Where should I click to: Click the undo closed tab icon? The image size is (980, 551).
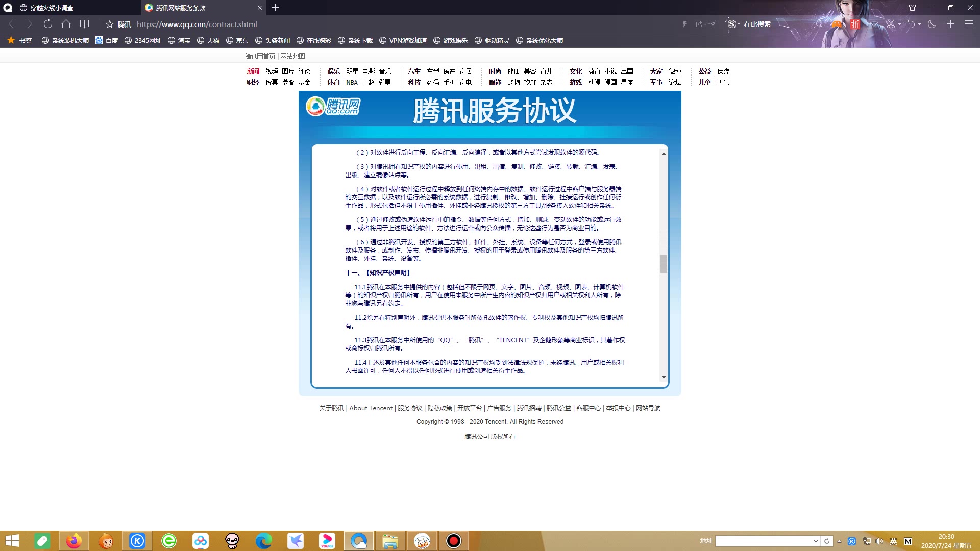[x=911, y=24]
